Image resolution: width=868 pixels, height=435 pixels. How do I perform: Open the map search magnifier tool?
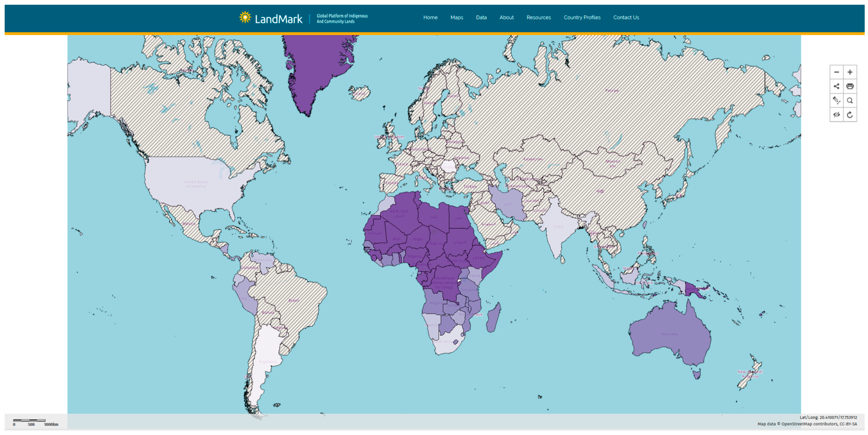850,100
